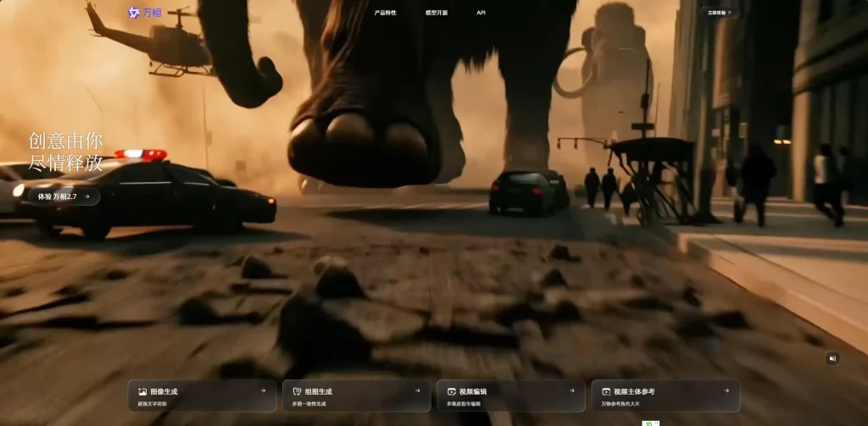The image size is (868, 426).
Task: Click the arrow on the 组图生成 card
Action: tap(417, 391)
